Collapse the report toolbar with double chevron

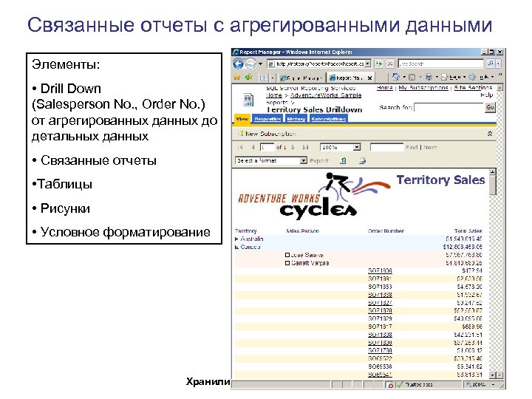tap(490, 134)
